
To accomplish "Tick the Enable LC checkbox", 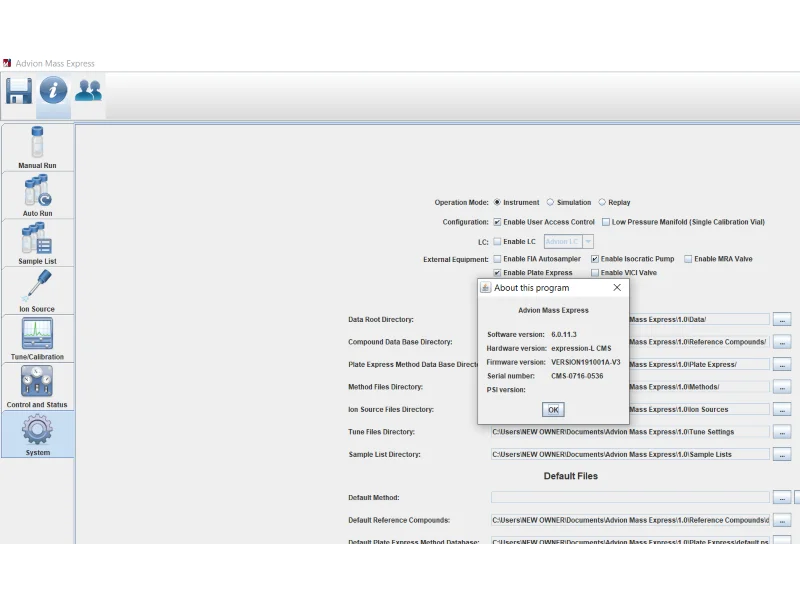I will pyautogui.click(x=497, y=241).
